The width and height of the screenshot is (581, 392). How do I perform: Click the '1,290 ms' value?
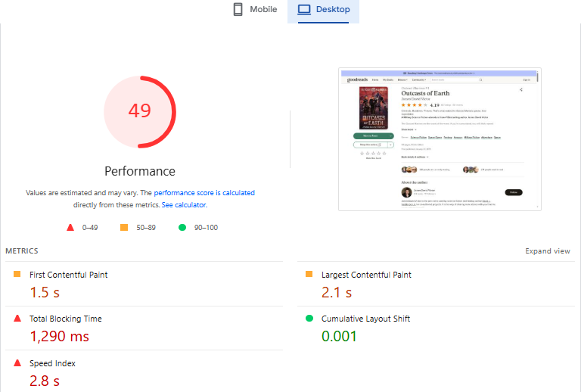click(x=59, y=337)
